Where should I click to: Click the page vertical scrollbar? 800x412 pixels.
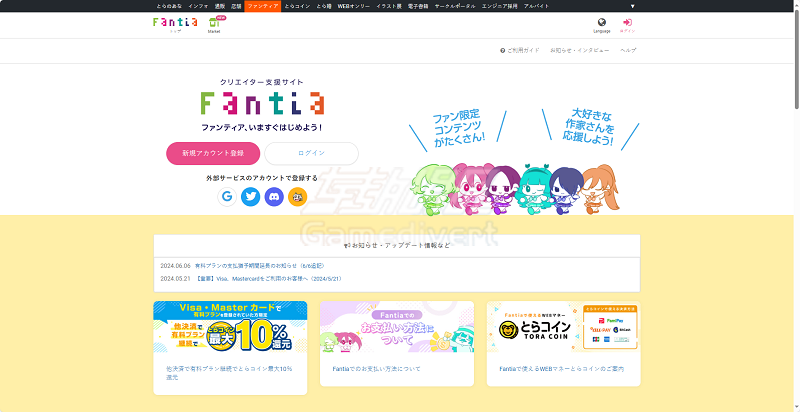795,200
